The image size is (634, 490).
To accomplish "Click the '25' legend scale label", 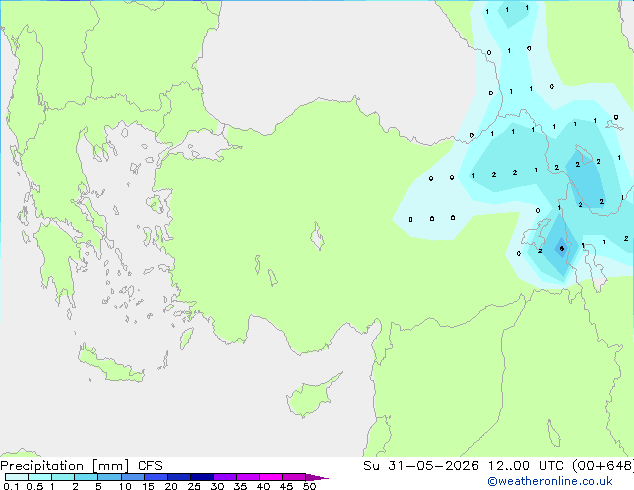I will click(194, 486).
